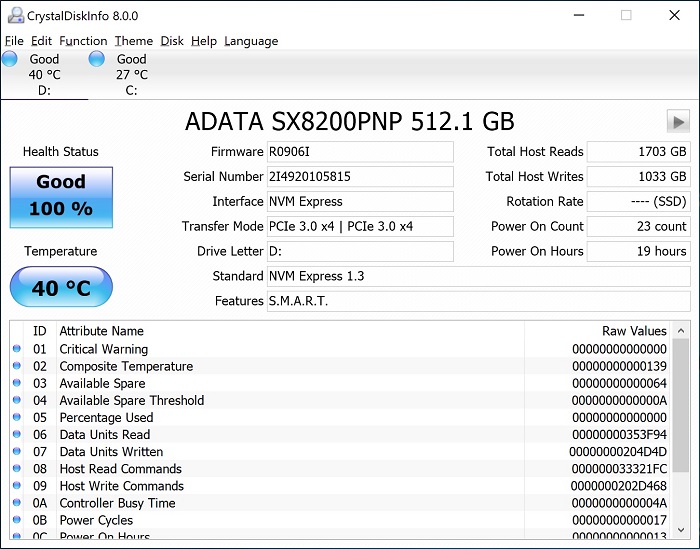Click Power On Count value 23 count

[x=639, y=226]
